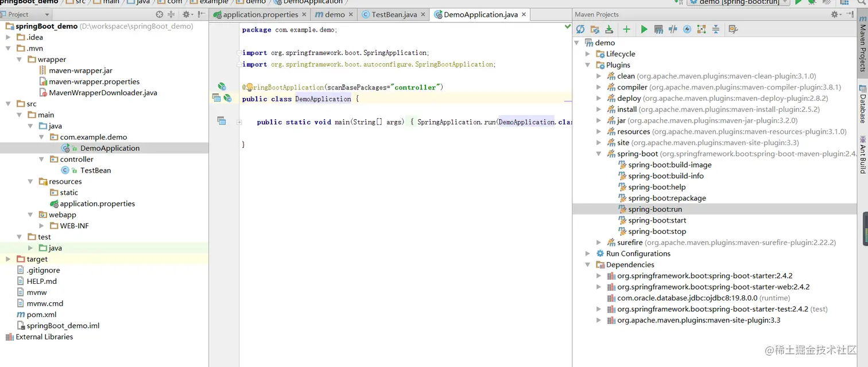Select DemoApplication in Project tree
This screenshot has width=868, height=367.
(x=110, y=148)
